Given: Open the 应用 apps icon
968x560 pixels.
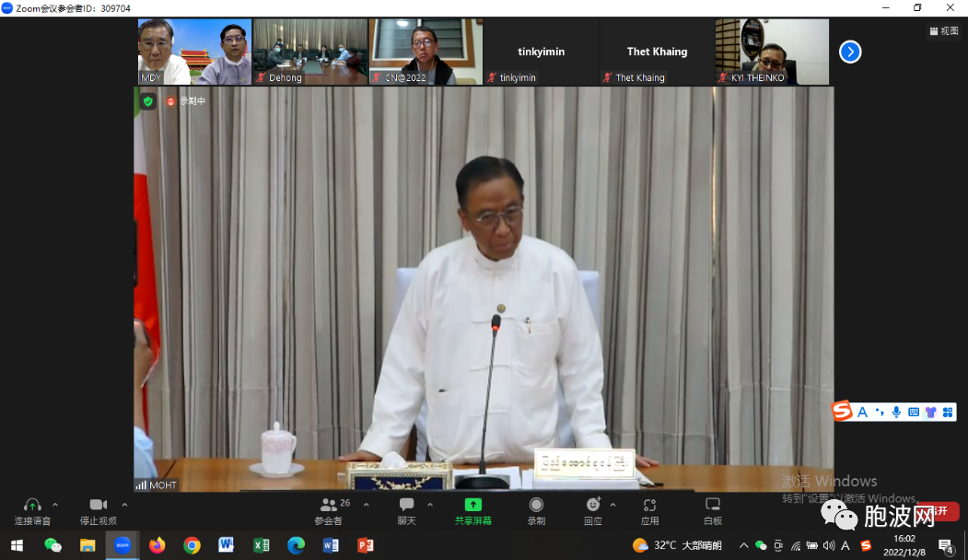Looking at the screenshot, I should (x=649, y=505).
